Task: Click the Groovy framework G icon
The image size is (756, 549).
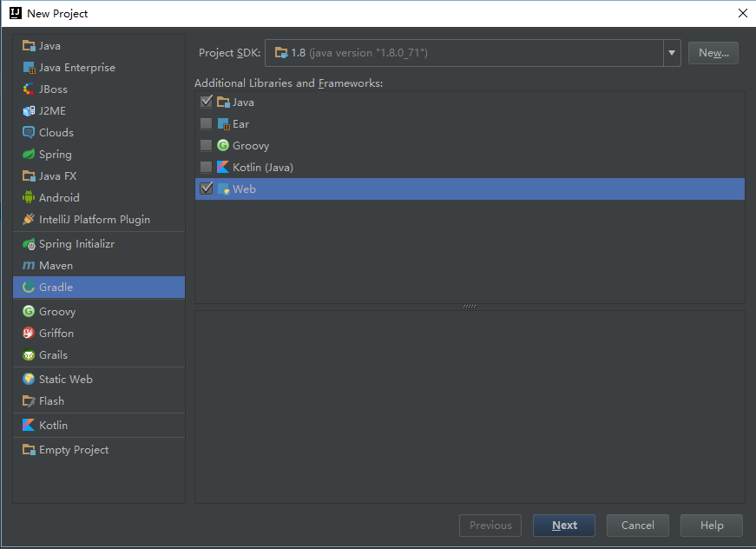Action: pyautogui.click(x=223, y=145)
